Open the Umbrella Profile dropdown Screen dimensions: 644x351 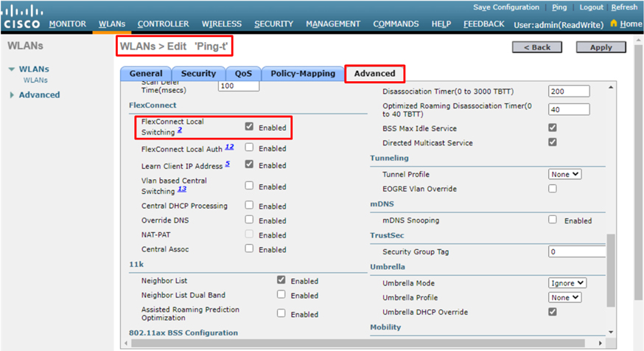click(565, 297)
